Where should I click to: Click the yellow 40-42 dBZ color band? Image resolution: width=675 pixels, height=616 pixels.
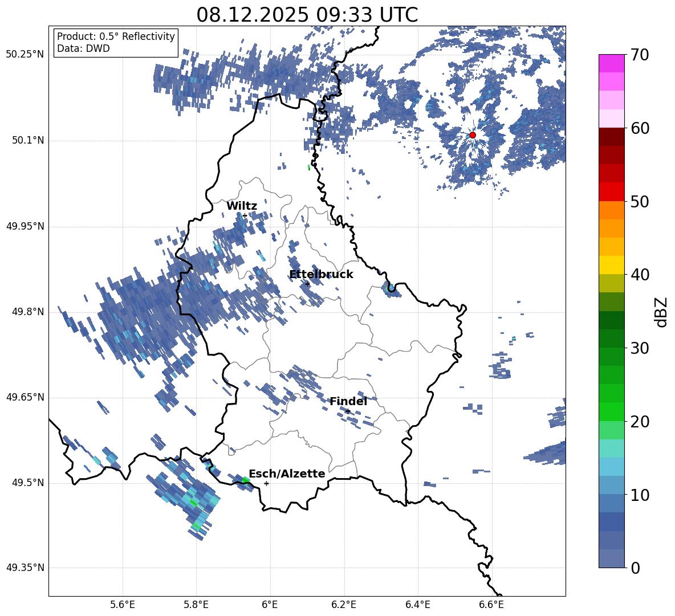[611, 265]
